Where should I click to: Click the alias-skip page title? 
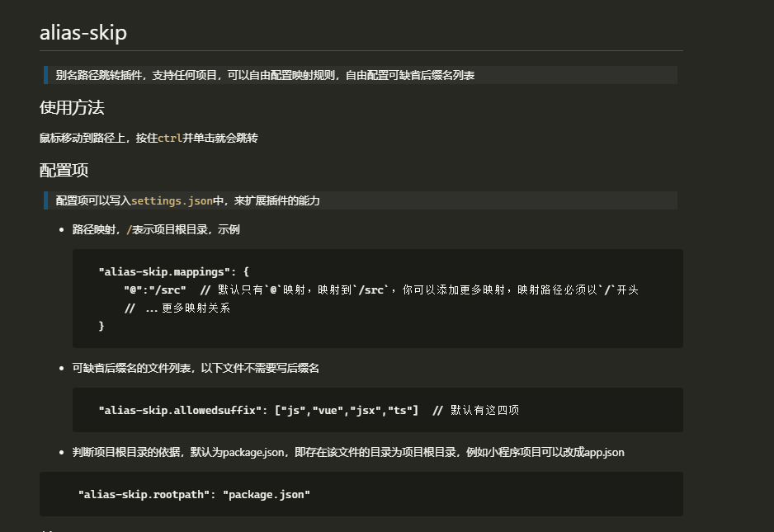tap(83, 33)
